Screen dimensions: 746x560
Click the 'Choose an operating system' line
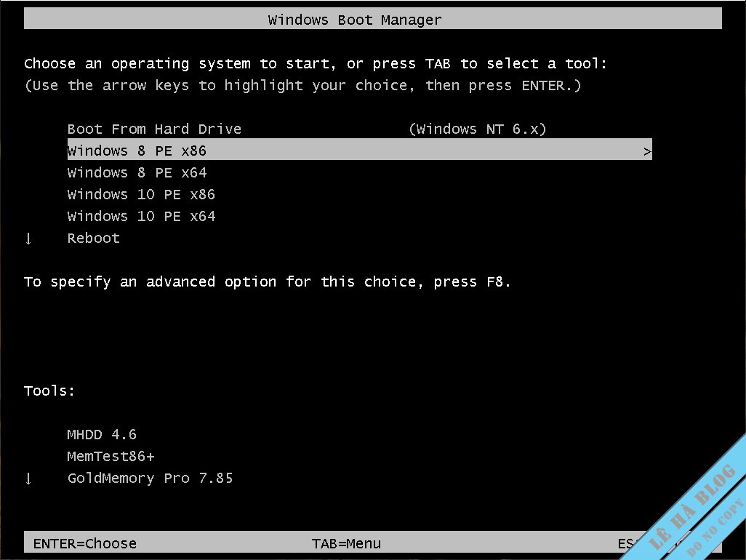click(x=316, y=64)
